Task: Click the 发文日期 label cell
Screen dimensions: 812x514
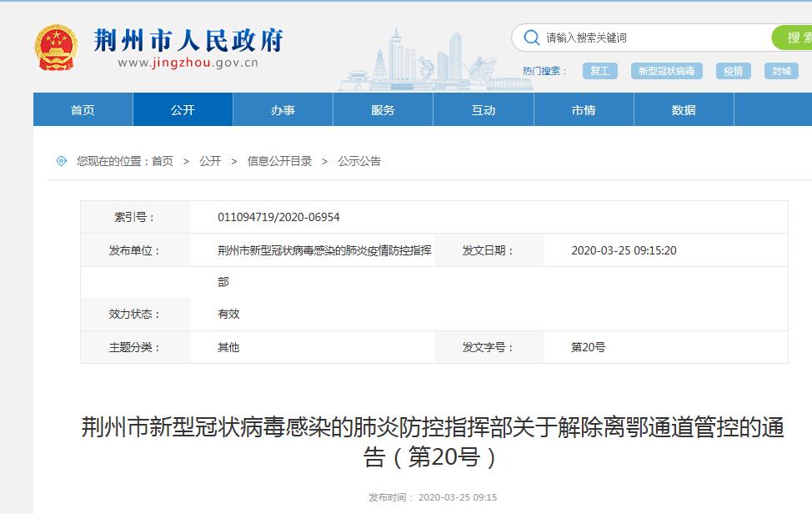Action: (x=489, y=250)
